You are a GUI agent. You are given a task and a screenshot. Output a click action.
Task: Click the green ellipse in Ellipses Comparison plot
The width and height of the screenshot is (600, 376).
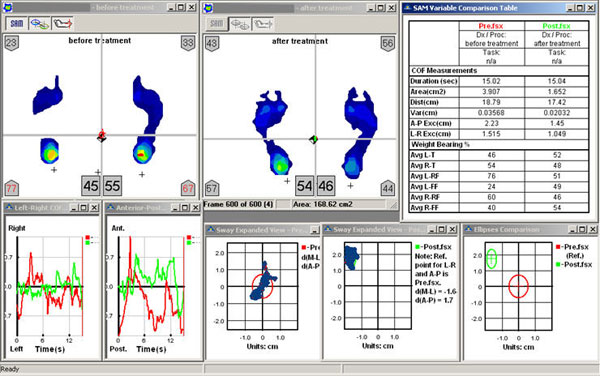point(492,259)
